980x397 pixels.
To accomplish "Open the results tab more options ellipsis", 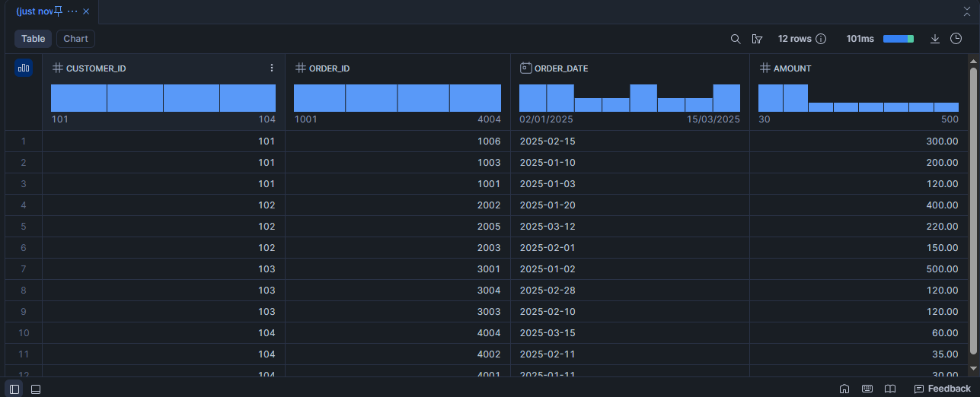I will tap(72, 11).
